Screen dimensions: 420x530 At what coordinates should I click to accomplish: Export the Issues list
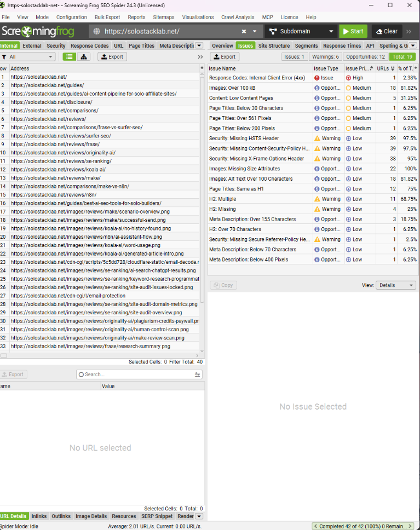[225, 57]
